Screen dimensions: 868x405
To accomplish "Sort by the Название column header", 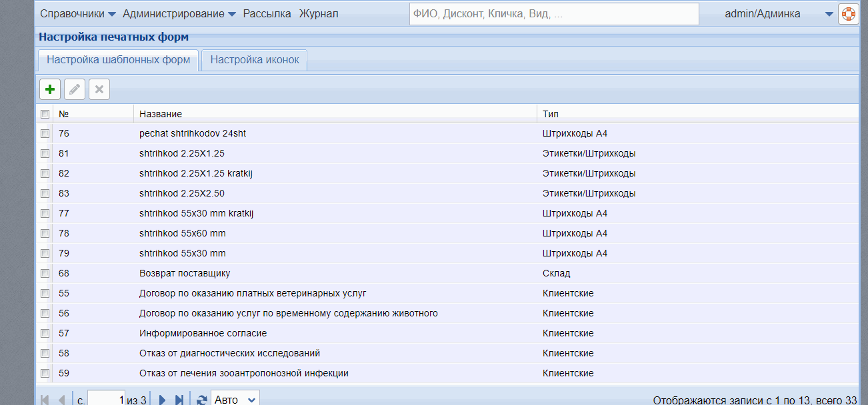I will [x=335, y=114].
